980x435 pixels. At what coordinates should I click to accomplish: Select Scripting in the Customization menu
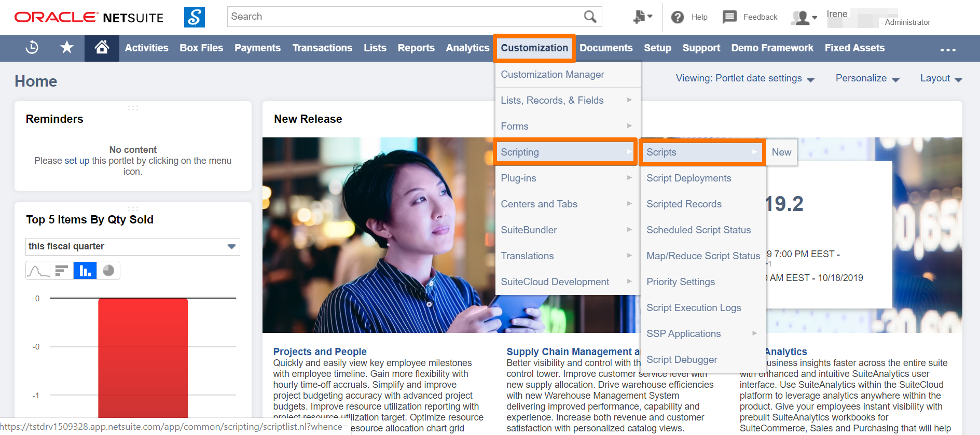tap(565, 152)
